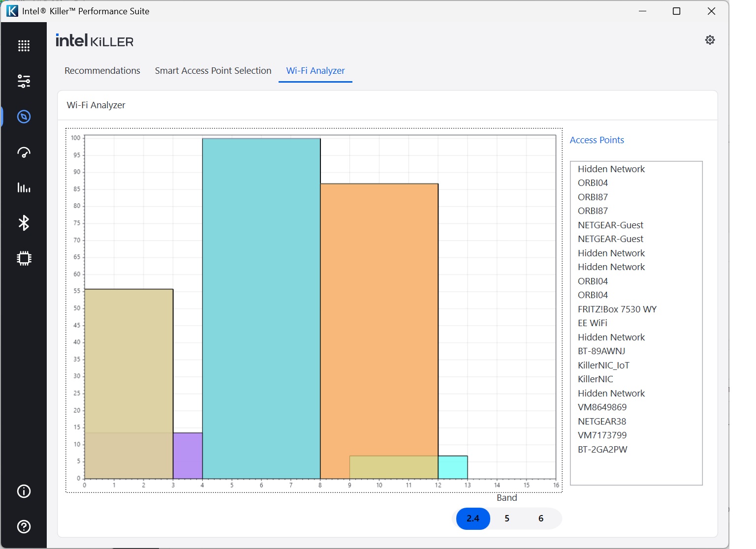Click the speedometer speed test icon
The height and width of the screenshot is (549, 756).
(x=24, y=152)
